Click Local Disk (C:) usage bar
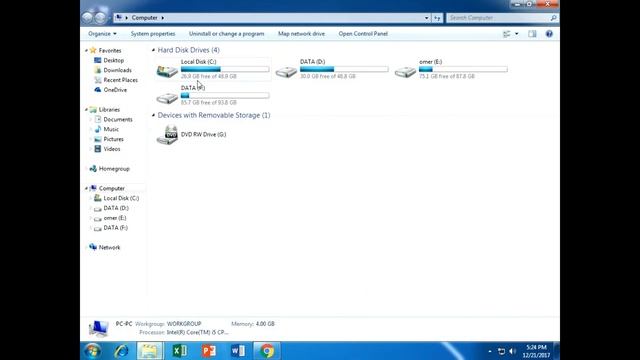The width and height of the screenshot is (640, 360). click(225, 69)
